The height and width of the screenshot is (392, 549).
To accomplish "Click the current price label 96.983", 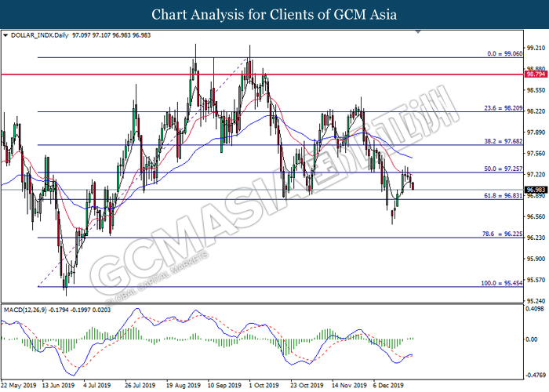I will (536, 190).
